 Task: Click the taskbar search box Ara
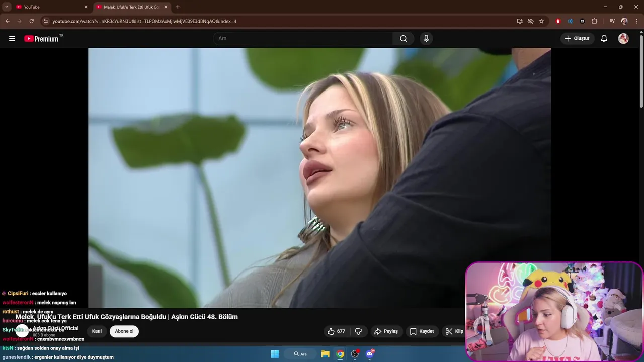(x=300, y=354)
